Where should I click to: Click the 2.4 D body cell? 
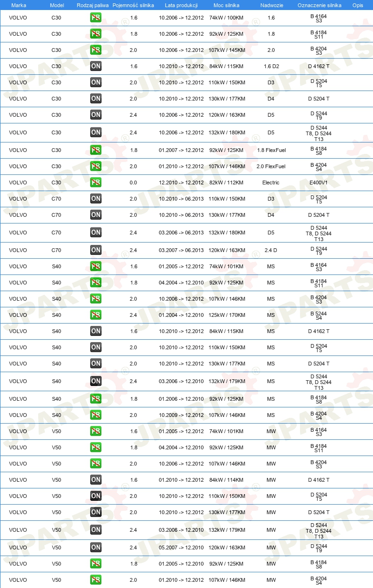[x=271, y=250]
